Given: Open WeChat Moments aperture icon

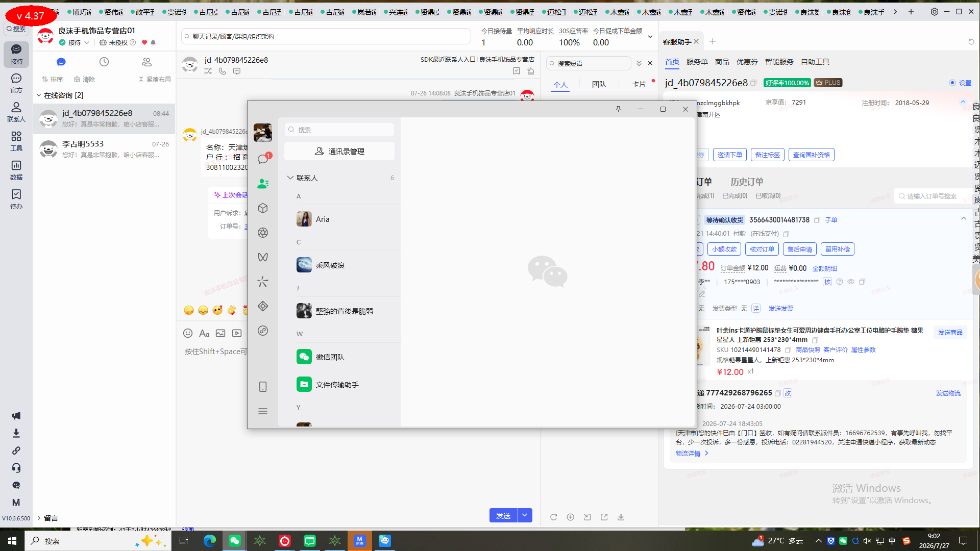Looking at the screenshot, I should (x=263, y=233).
